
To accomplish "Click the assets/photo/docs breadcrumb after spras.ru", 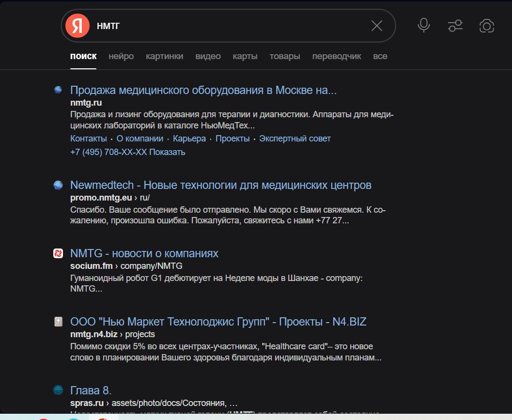I will 174,403.
